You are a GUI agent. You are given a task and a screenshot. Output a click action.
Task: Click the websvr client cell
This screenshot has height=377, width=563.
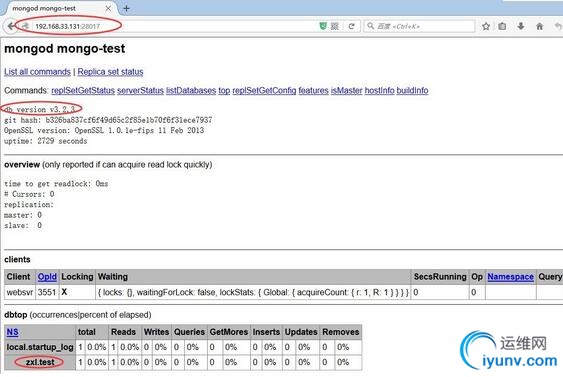20,292
